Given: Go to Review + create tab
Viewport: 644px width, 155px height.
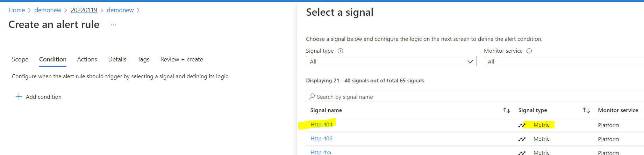Looking at the screenshot, I should pyautogui.click(x=181, y=59).
